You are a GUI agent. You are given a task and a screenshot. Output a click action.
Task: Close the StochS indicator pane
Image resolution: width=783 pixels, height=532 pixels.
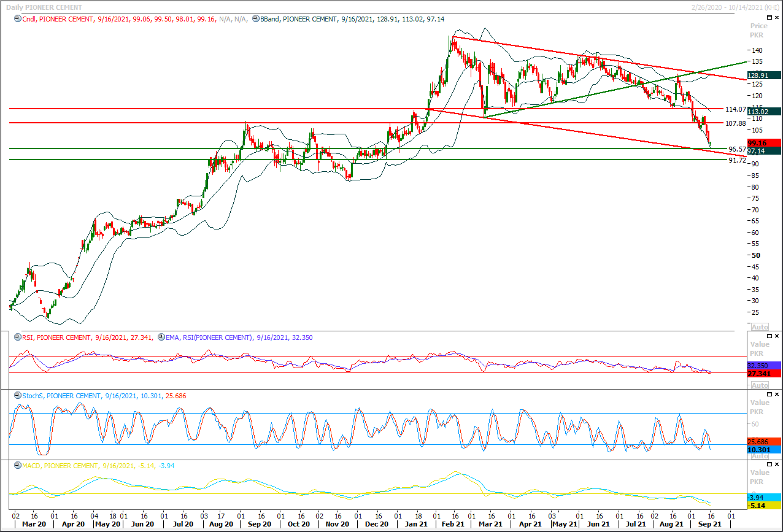(x=776, y=395)
